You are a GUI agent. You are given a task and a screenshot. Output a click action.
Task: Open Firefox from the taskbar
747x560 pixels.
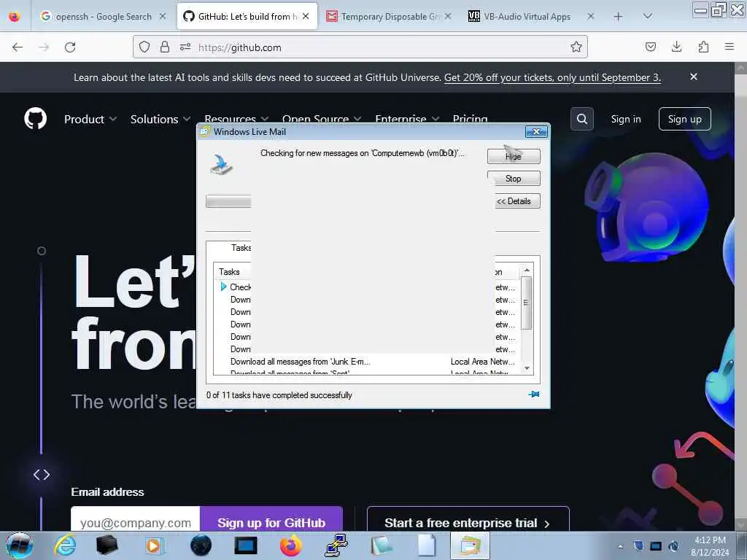pyautogui.click(x=290, y=545)
